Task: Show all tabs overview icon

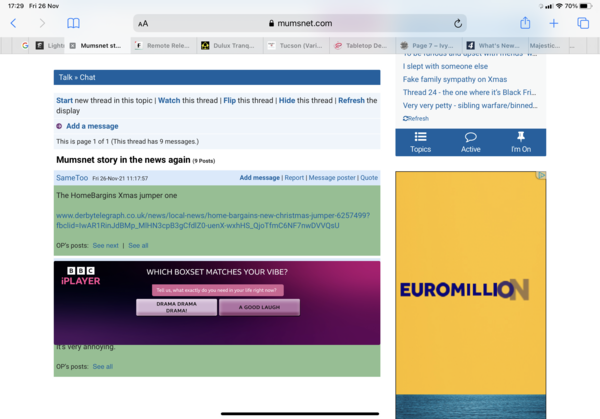Action: tap(583, 23)
